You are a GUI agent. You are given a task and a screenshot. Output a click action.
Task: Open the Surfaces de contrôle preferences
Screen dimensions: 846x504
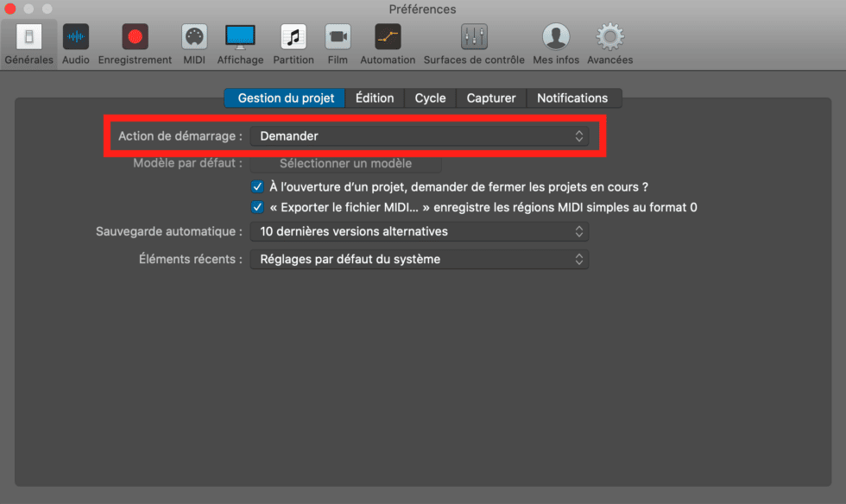click(x=474, y=44)
